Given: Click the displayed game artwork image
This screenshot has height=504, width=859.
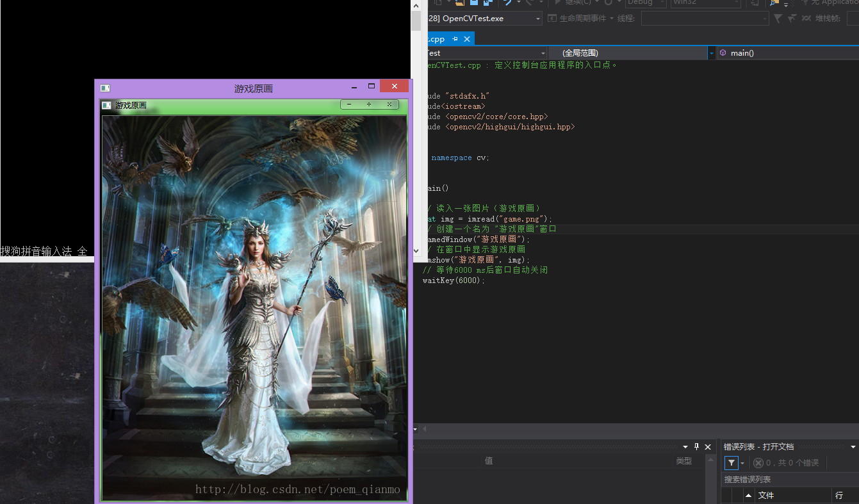Looking at the screenshot, I should (x=254, y=307).
